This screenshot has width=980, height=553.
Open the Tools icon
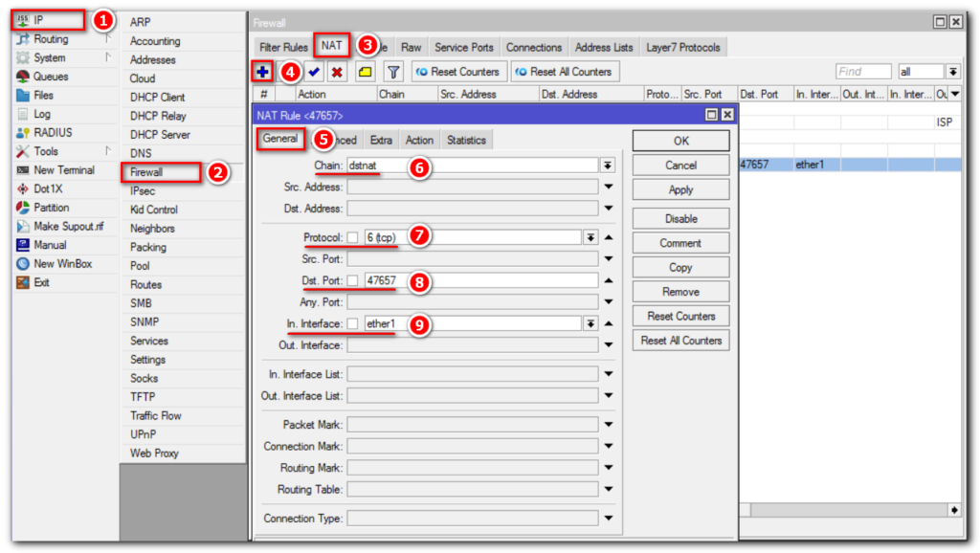23,151
